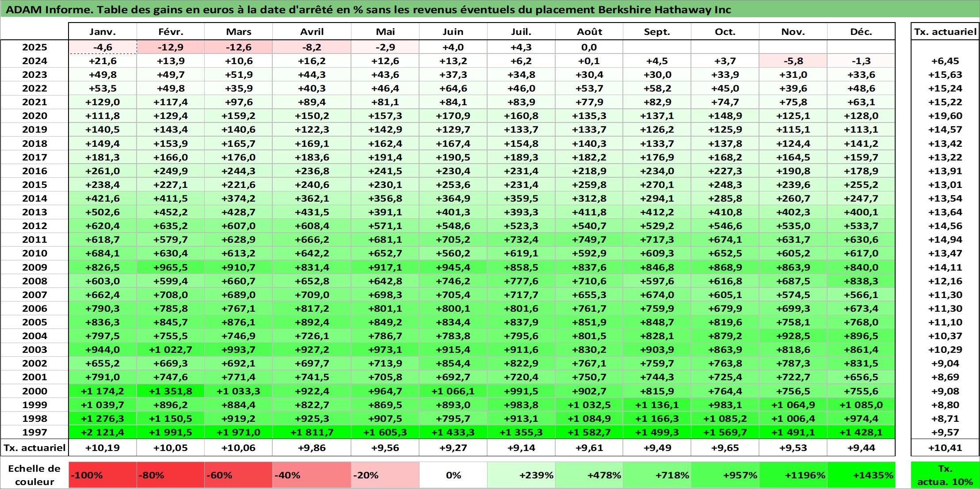This screenshot has height=489, width=980.
Task: Click the +10,41 overall actuarial rate
Action: click(x=945, y=448)
